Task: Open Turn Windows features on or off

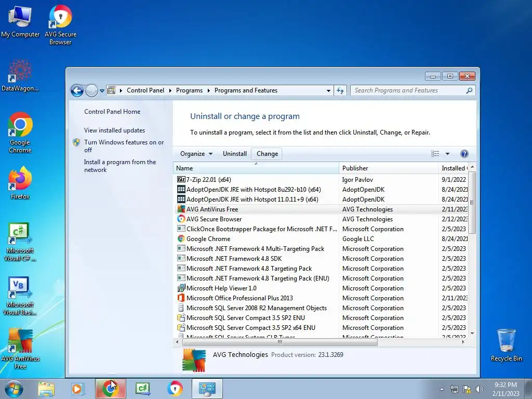Action: click(124, 146)
